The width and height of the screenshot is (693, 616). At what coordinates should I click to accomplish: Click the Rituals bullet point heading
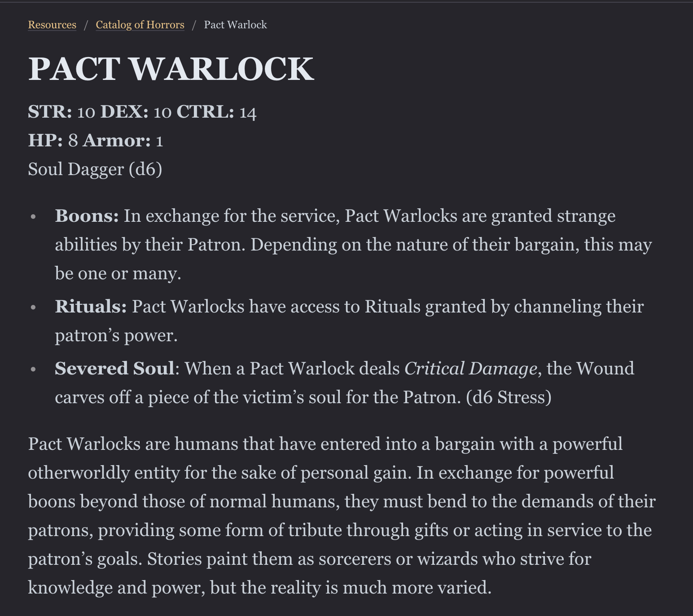tap(89, 306)
